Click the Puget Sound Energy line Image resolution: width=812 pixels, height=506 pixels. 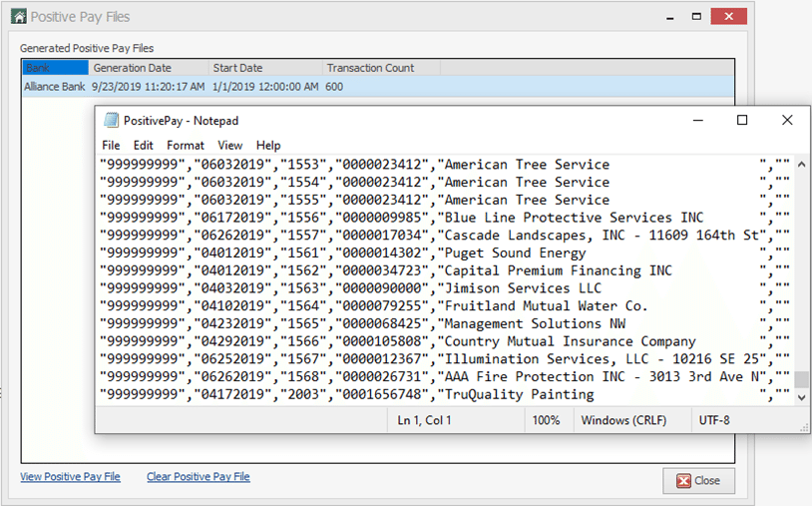pyautogui.click(x=445, y=253)
